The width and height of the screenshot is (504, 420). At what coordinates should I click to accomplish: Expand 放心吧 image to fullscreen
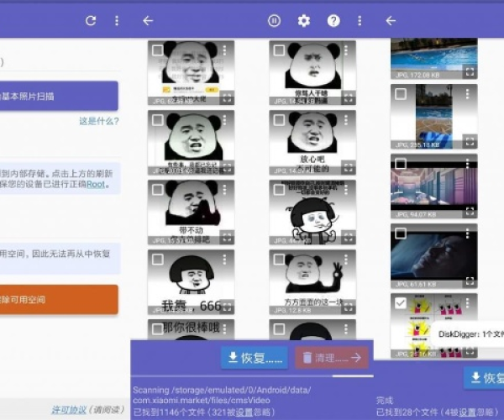point(349,168)
